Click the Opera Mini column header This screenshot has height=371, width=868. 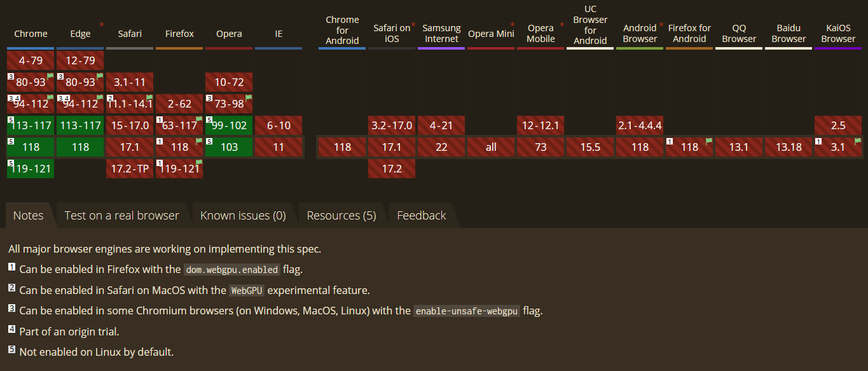tap(491, 34)
